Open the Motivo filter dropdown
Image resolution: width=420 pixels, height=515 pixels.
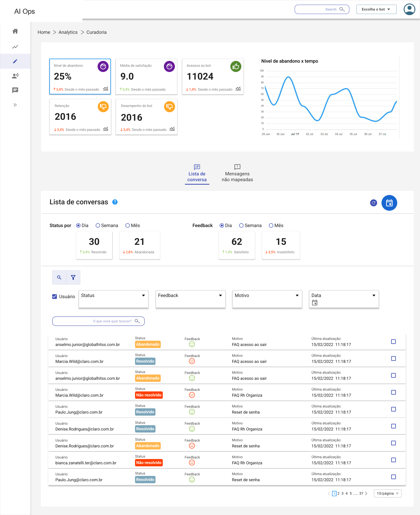point(267,299)
